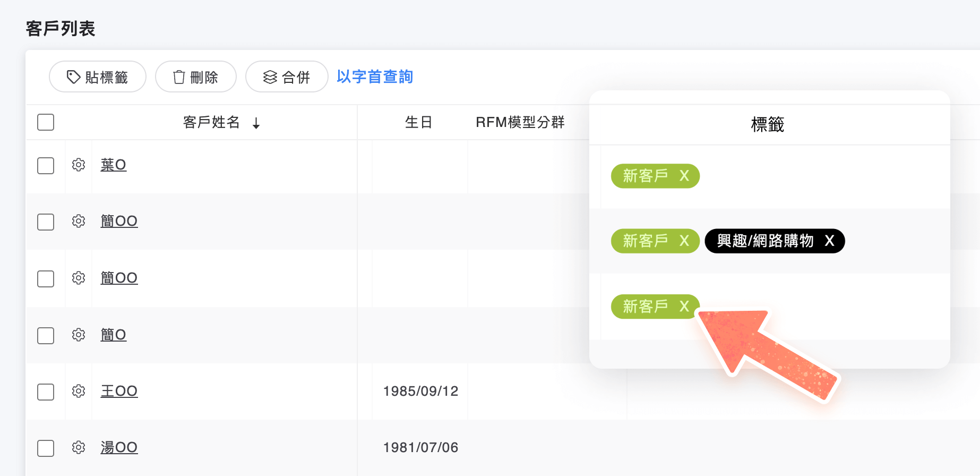Open the 王OO customer link
980x476 pixels.
[x=119, y=392]
